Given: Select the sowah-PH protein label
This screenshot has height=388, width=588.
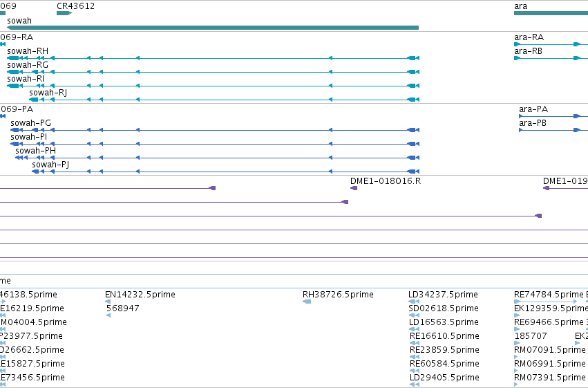Looking at the screenshot, I should [x=35, y=151].
